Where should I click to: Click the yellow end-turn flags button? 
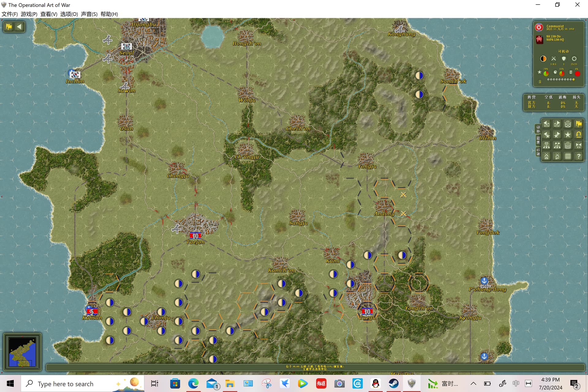pyautogui.click(x=579, y=124)
